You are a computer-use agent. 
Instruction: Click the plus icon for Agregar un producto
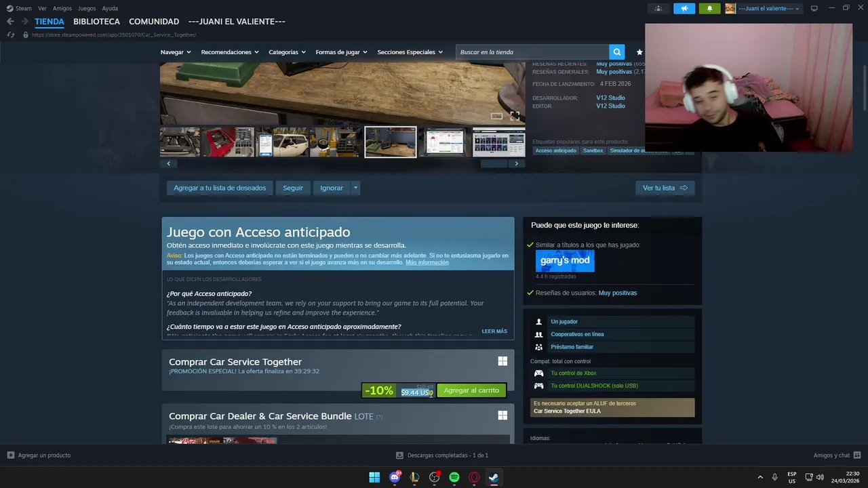[10, 455]
